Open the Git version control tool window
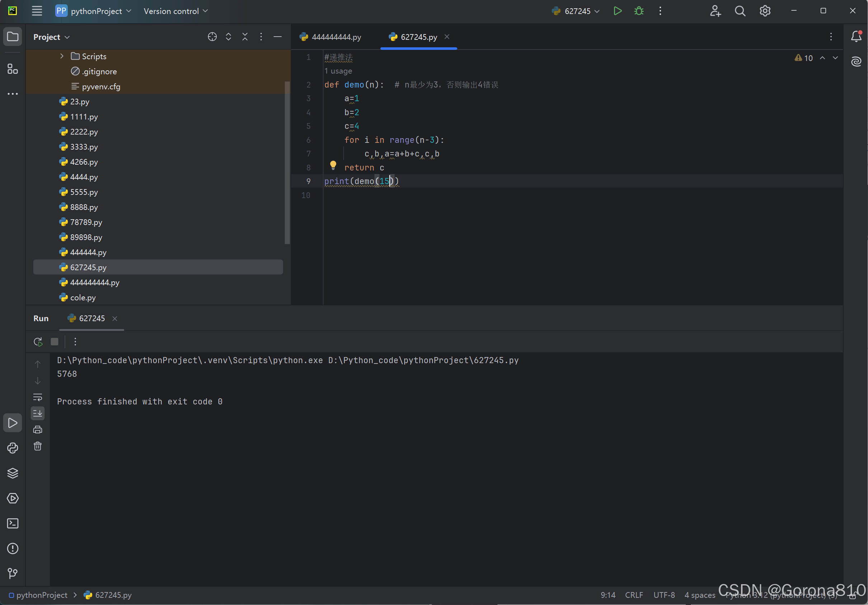 [13, 573]
